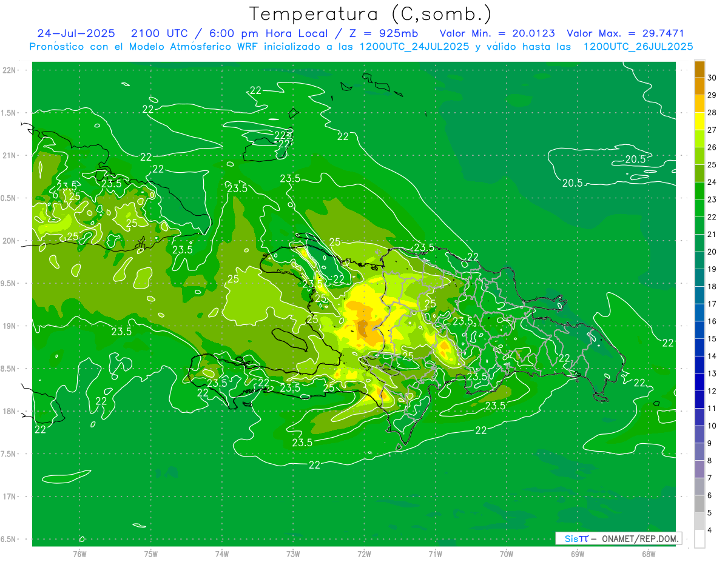Click the colorbar tick label "6"
Viewport: 728px width, 562px height.
click(x=710, y=495)
